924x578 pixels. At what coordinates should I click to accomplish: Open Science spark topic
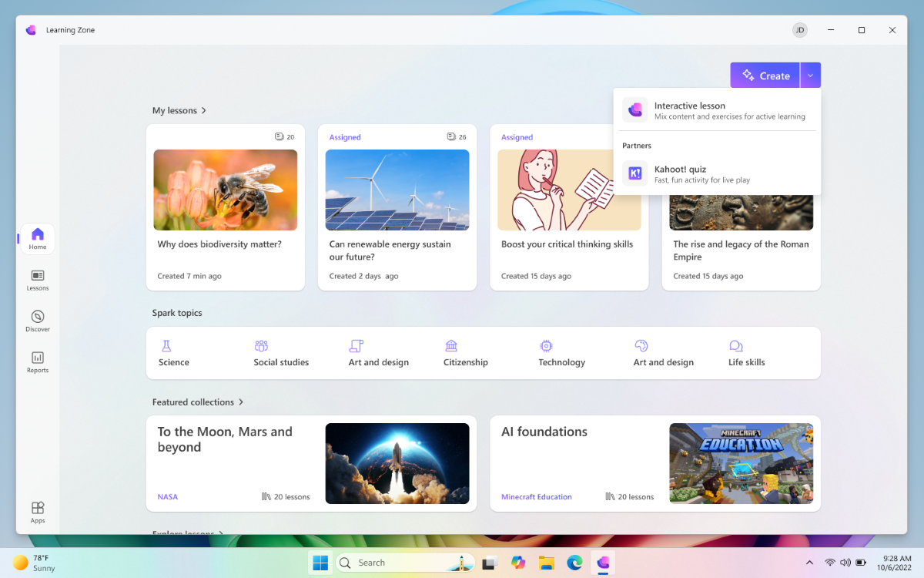[174, 353]
